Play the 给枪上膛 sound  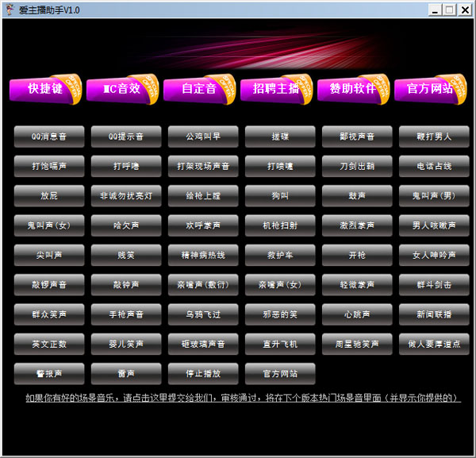point(203,196)
